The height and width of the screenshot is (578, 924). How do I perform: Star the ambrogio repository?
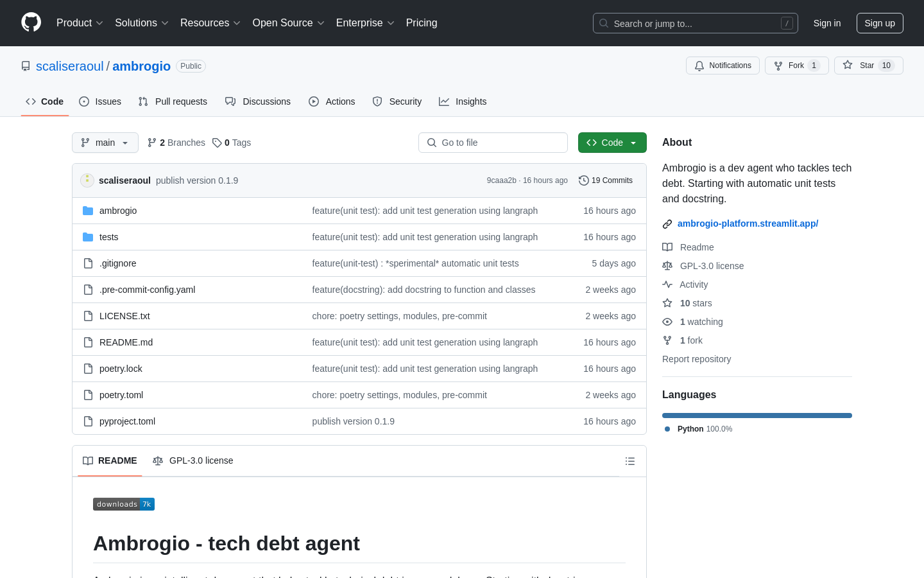868,66
